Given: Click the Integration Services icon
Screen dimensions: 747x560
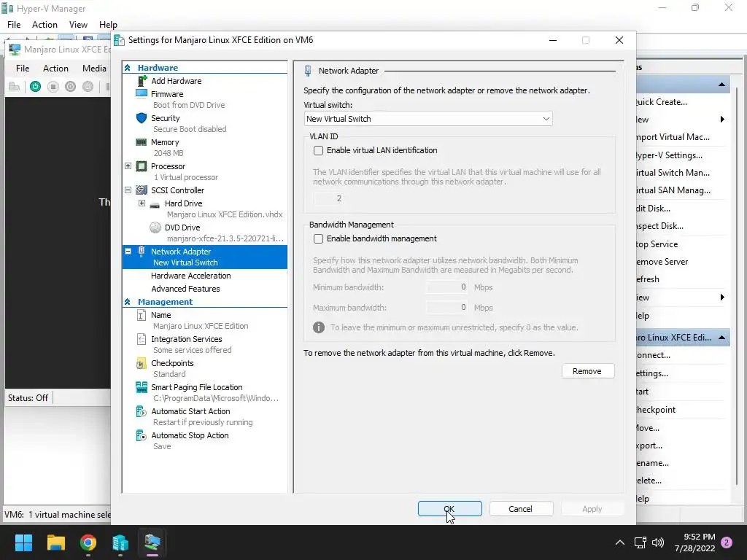Looking at the screenshot, I should tap(142, 339).
